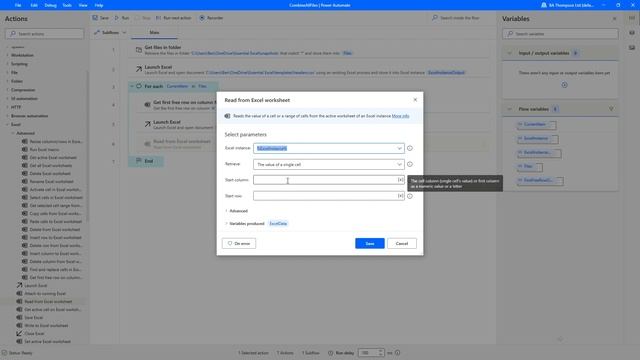640x360 pixels.
Task: Open the flow variables filter
Action: (611, 109)
